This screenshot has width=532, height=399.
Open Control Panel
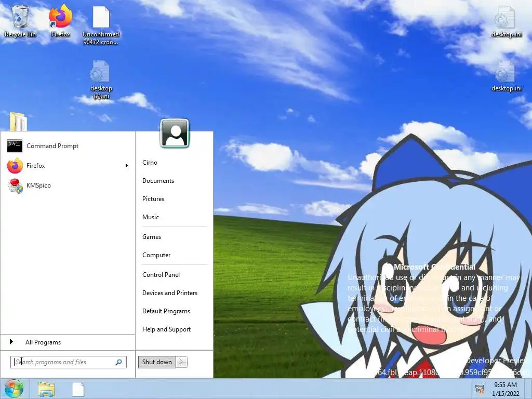161,275
